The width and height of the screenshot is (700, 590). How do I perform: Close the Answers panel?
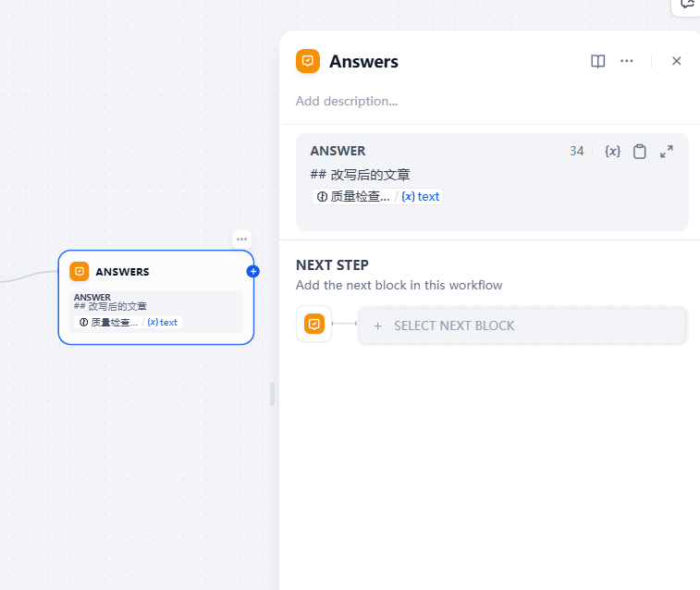[x=676, y=61]
